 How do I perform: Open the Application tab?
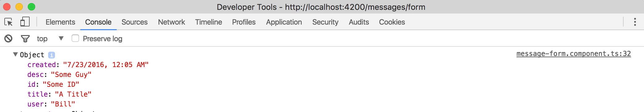[284, 22]
